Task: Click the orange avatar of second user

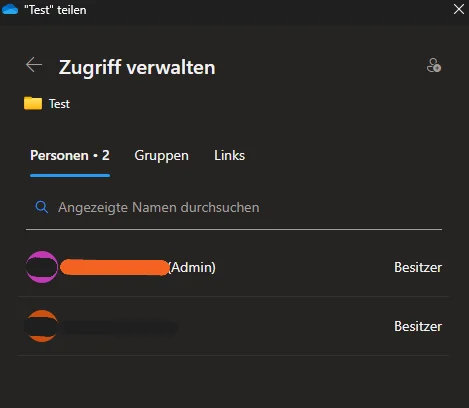Action: tap(42, 326)
